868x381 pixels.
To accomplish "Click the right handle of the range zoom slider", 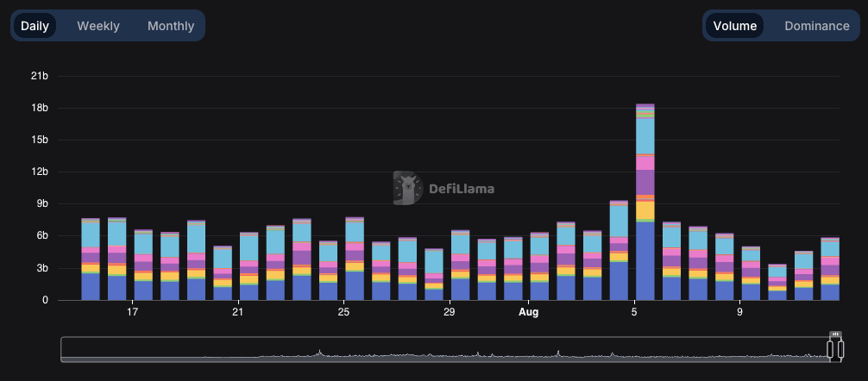I will coord(840,349).
